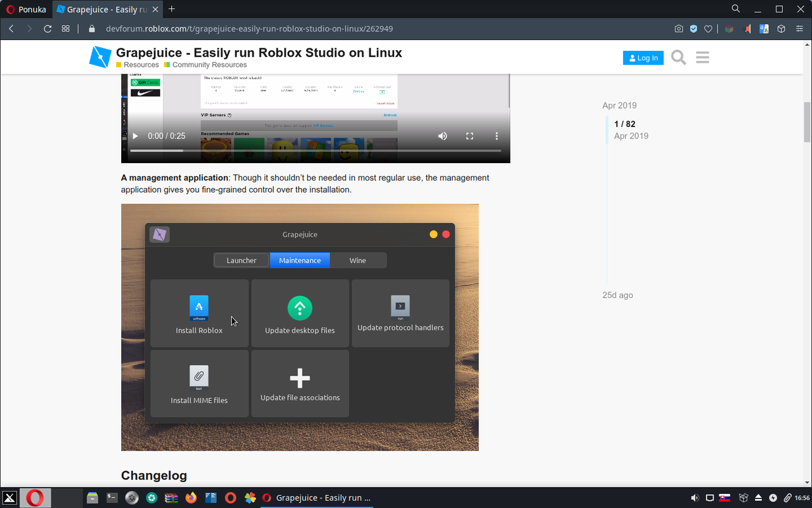This screenshot has width=812, height=508.
Task: Open the ad blocker shield icon
Action: [693, 29]
